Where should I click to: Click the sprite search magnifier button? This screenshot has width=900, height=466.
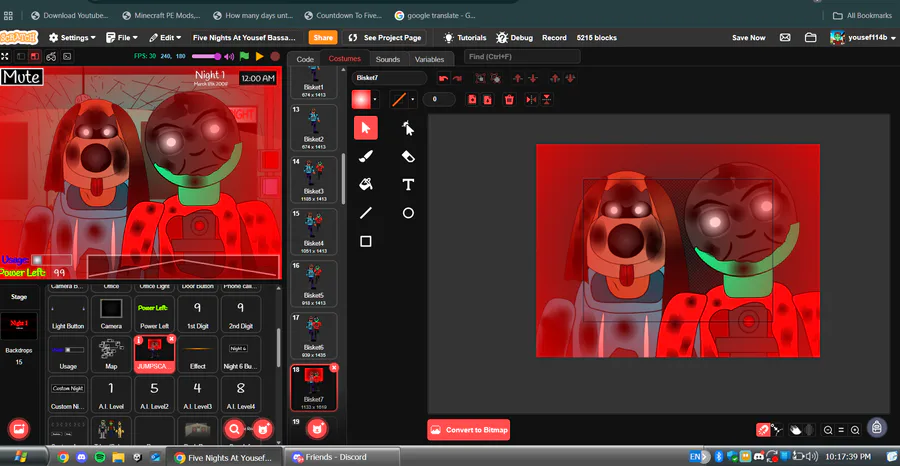[234, 429]
